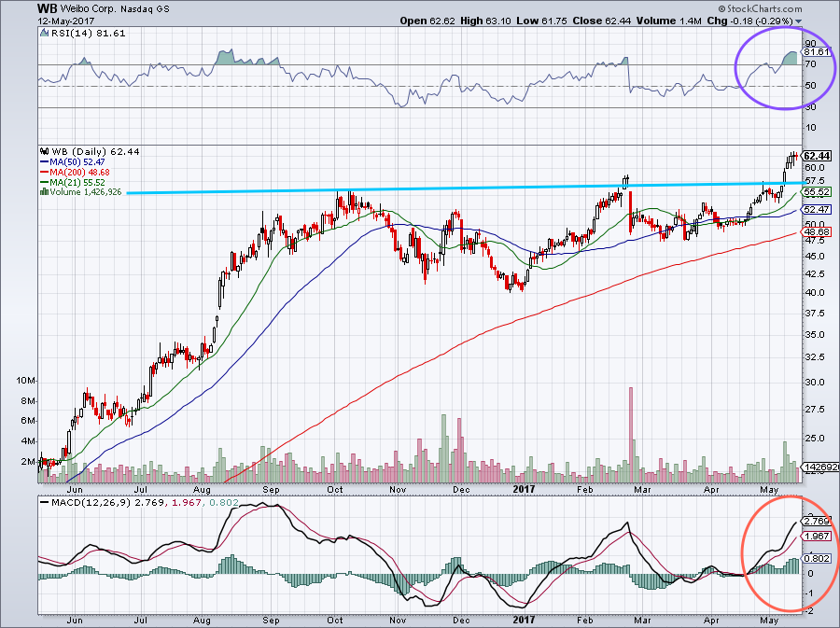The width and height of the screenshot is (840, 628).
Task: Click the 40.0 price axis label
Action: click(x=814, y=293)
